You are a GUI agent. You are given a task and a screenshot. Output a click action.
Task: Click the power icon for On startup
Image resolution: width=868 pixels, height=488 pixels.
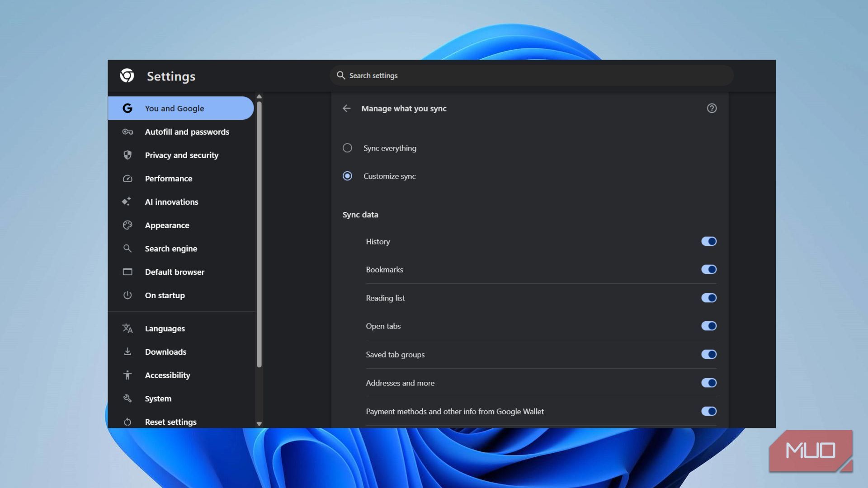[x=127, y=295]
